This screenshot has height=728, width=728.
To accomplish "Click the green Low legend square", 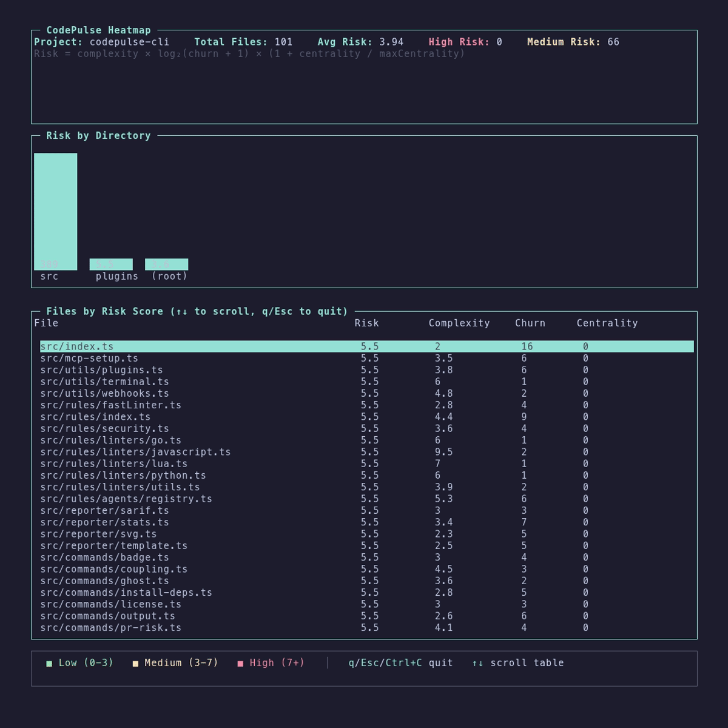I will [x=49, y=664].
